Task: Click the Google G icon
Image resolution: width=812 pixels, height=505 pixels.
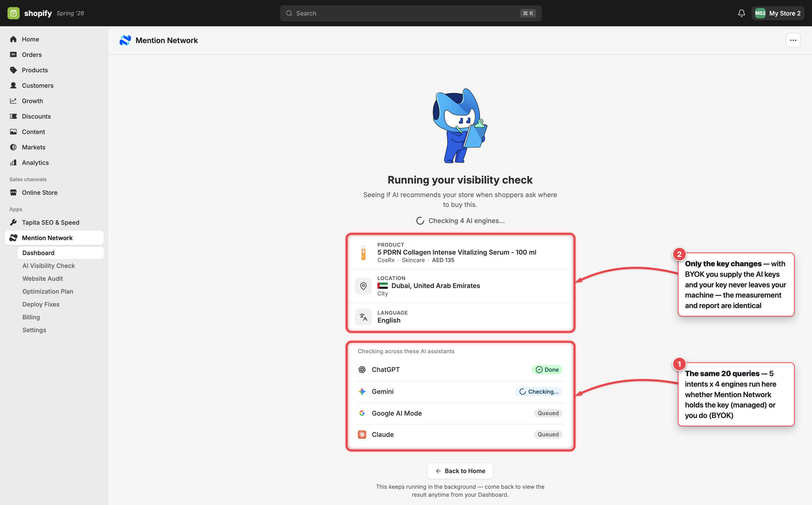Action: (x=362, y=413)
